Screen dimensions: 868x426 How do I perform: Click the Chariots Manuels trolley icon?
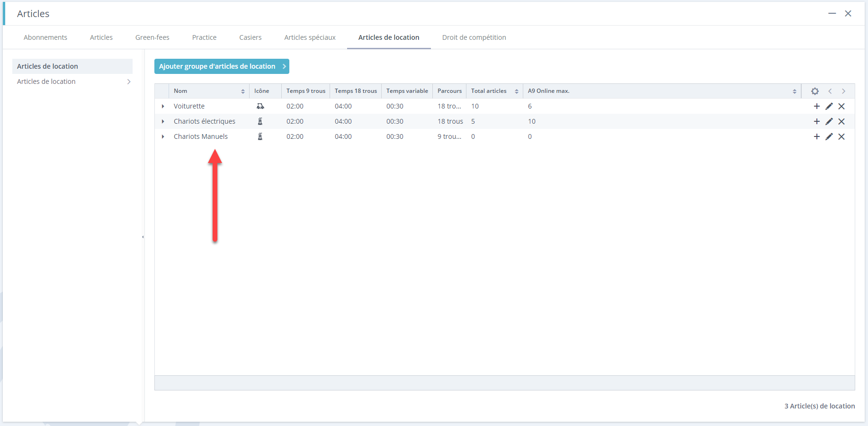point(260,136)
